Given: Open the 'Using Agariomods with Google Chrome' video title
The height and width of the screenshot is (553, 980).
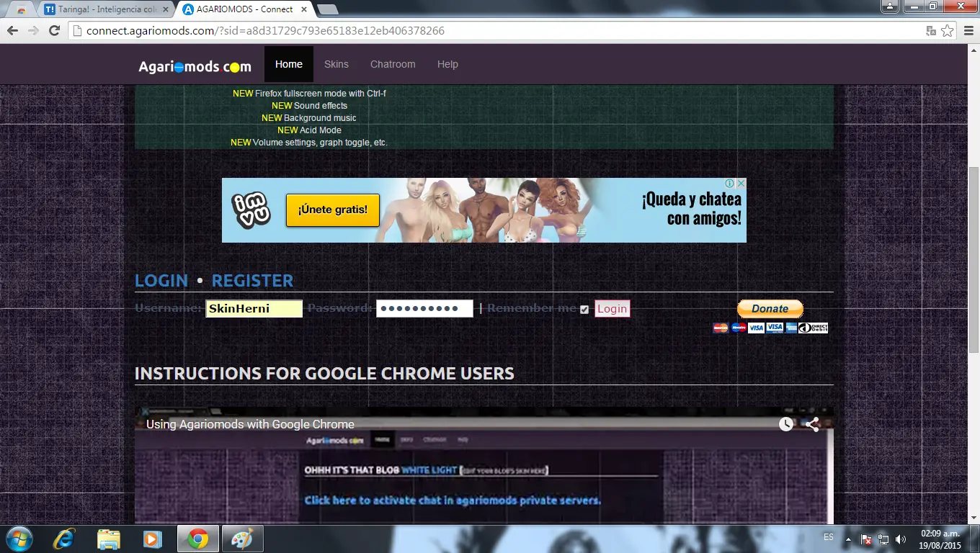Looking at the screenshot, I should pos(250,424).
